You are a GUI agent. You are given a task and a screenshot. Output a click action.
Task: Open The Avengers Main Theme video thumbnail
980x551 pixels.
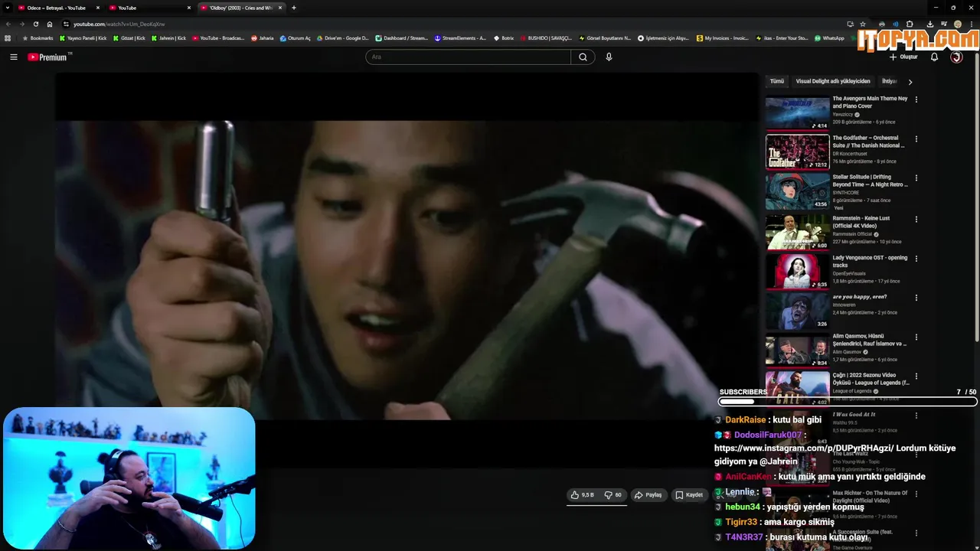797,112
